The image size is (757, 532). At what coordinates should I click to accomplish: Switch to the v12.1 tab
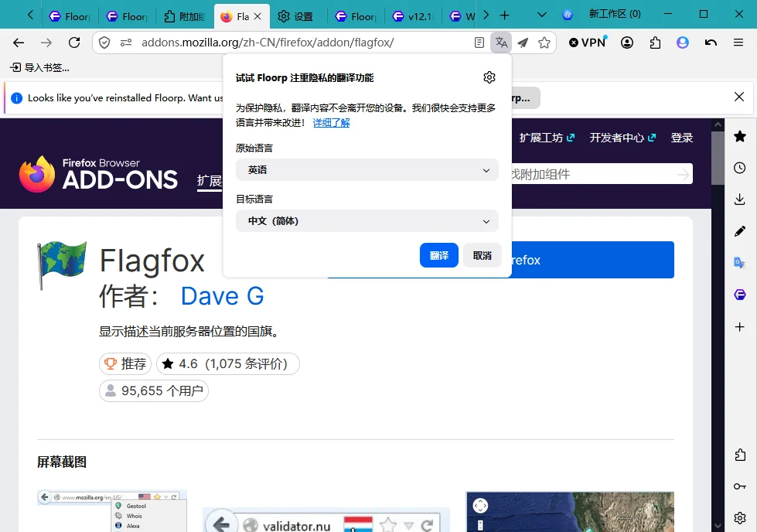tap(414, 16)
